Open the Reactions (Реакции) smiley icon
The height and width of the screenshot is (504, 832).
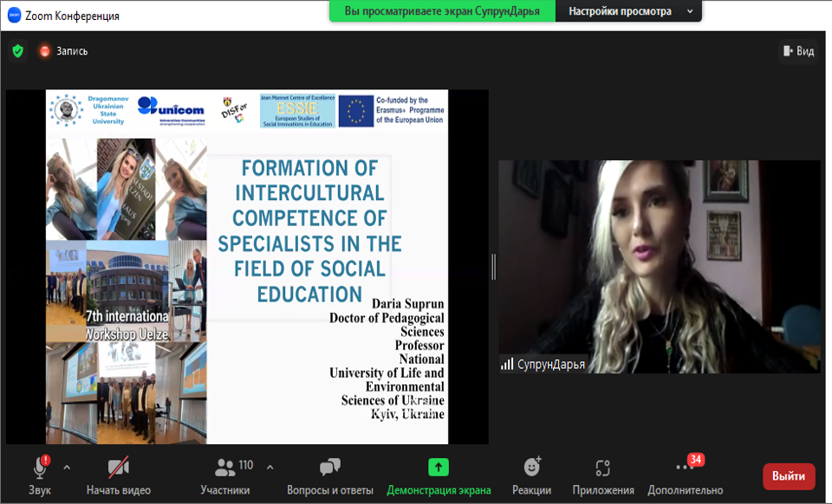point(532,468)
